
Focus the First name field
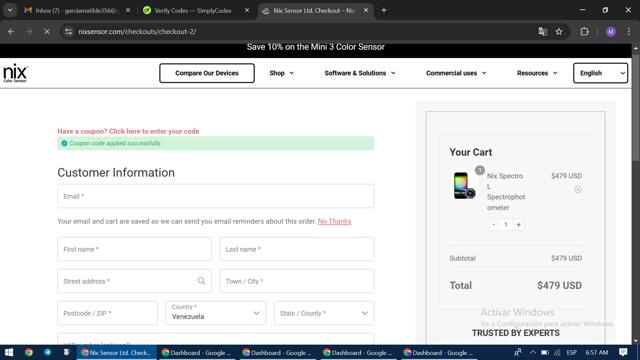(x=134, y=249)
